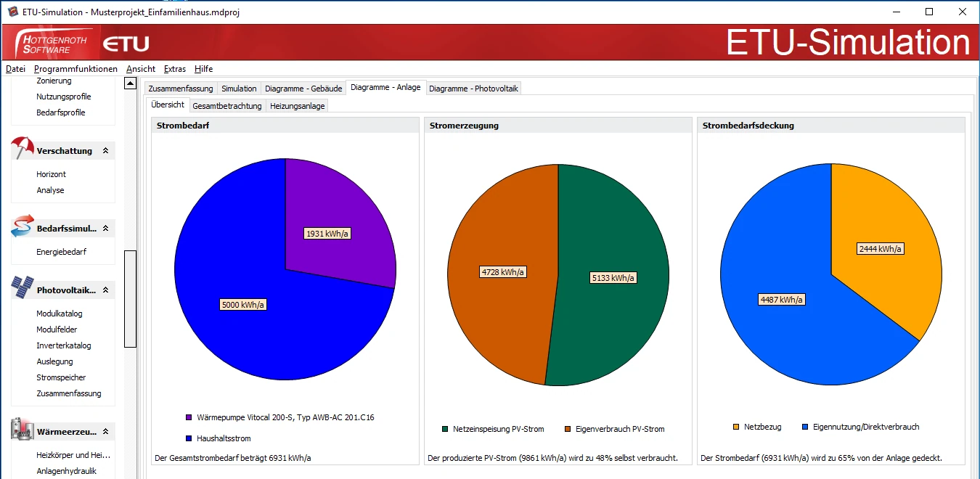This screenshot has height=479, width=980.
Task: Open the Programmfunktionen menu
Action: 75,69
